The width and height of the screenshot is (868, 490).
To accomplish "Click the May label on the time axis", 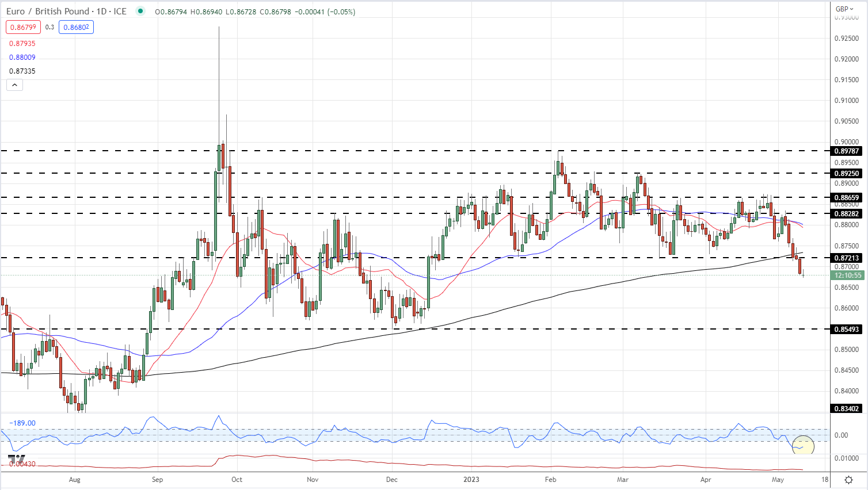I will pos(778,480).
